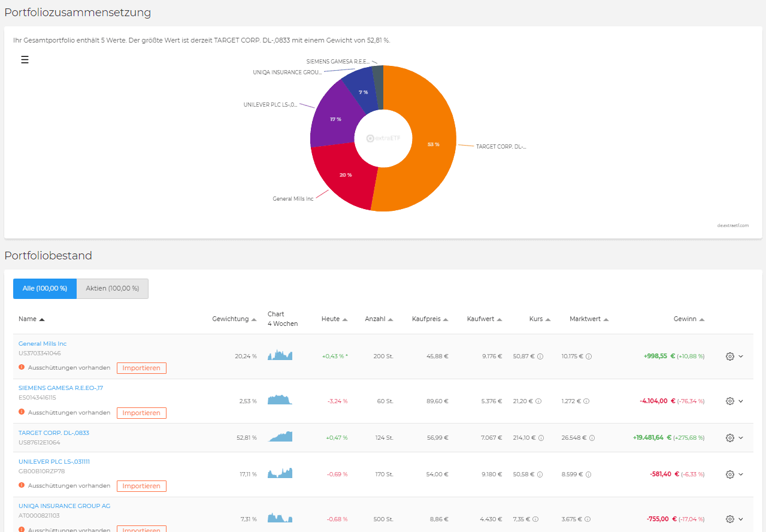Click the "UNIQA INSURANCE GROU..." pie chart label

[x=287, y=72]
